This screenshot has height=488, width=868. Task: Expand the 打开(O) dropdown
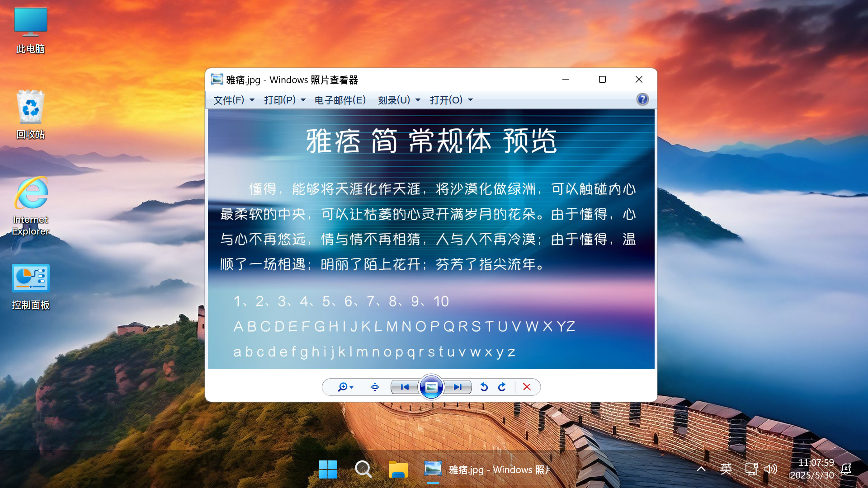click(x=451, y=100)
